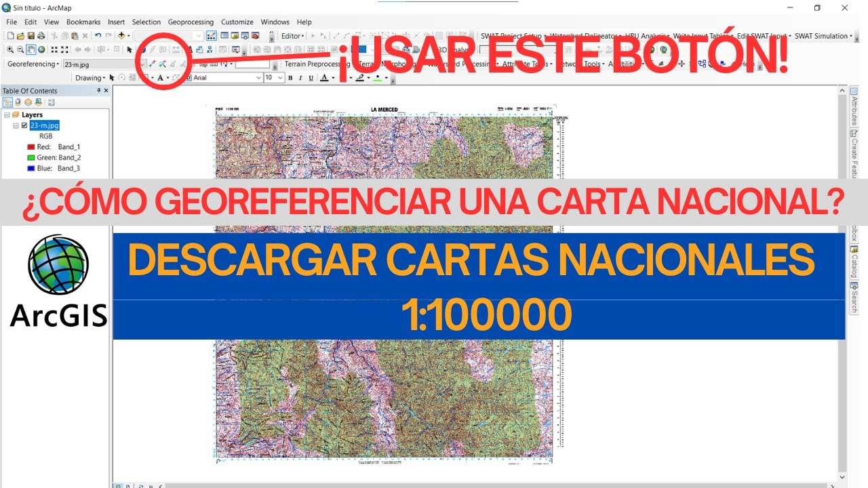Open the Editor dropdown menu
This screenshot has width=868, height=488.
point(293,36)
